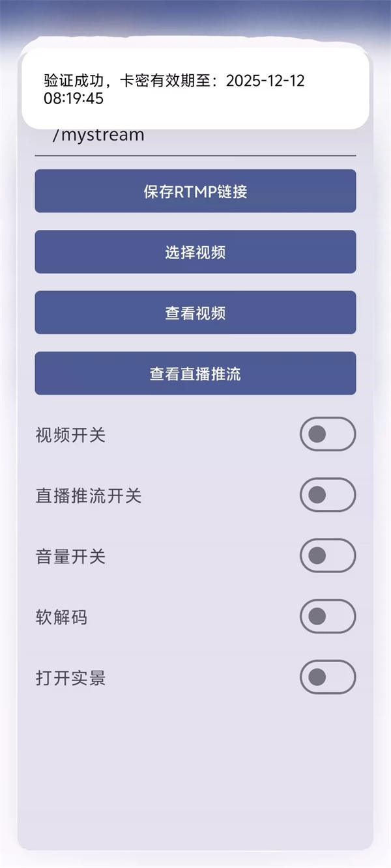Switch on 打开实景 real scene view

pos(328,677)
